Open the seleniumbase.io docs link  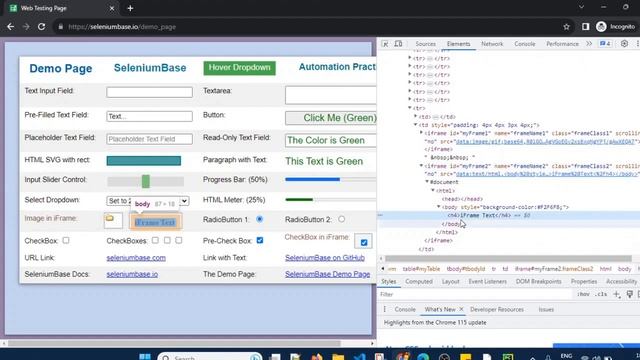point(132,274)
